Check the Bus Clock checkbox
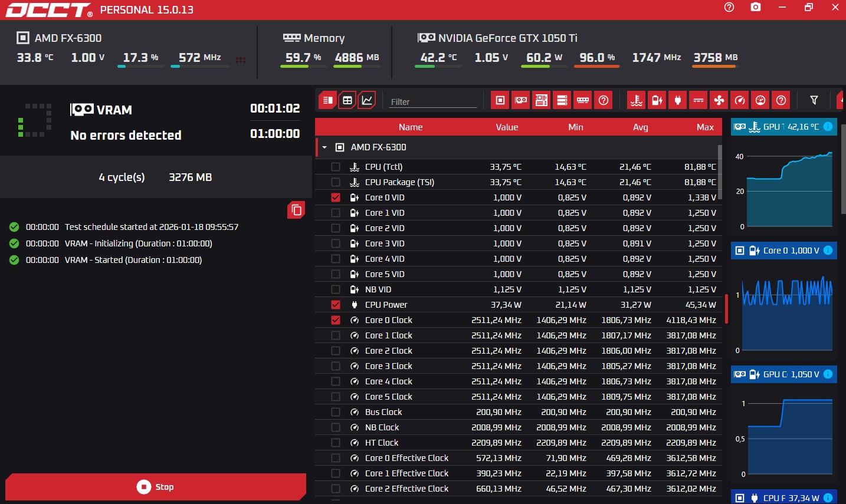 tap(336, 412)
